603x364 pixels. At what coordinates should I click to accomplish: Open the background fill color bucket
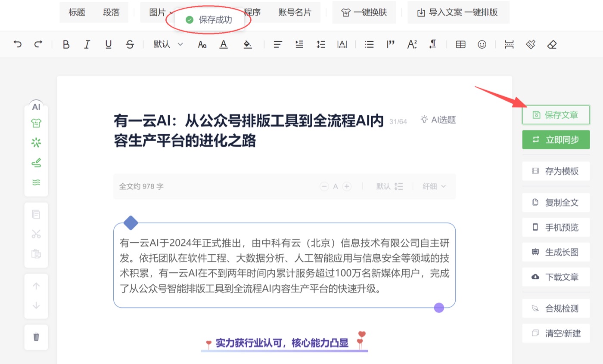[247, 44]
